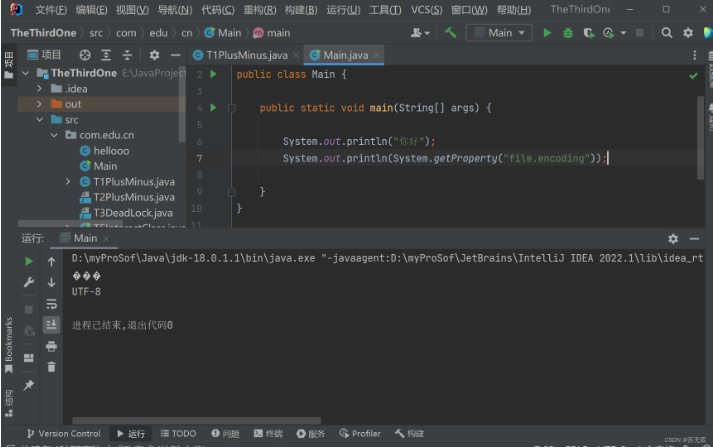
Task: Print console output with the printer icon
Action: coord(51,346)
